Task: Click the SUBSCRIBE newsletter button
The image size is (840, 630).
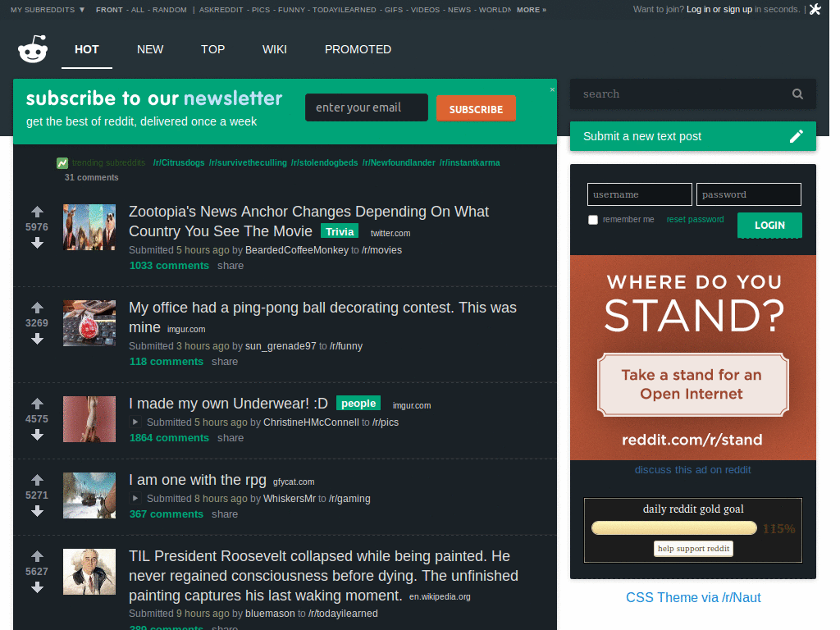Action: [x=477, y=109]
